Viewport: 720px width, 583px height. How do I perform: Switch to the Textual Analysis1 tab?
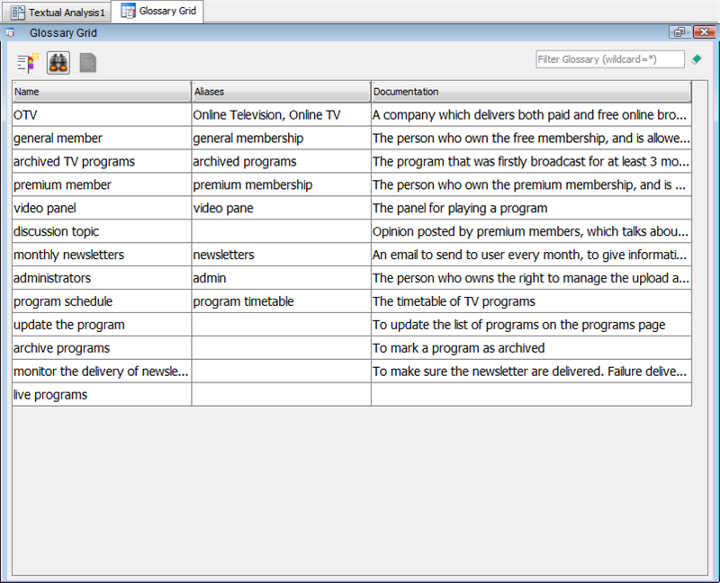click(57, 12)
